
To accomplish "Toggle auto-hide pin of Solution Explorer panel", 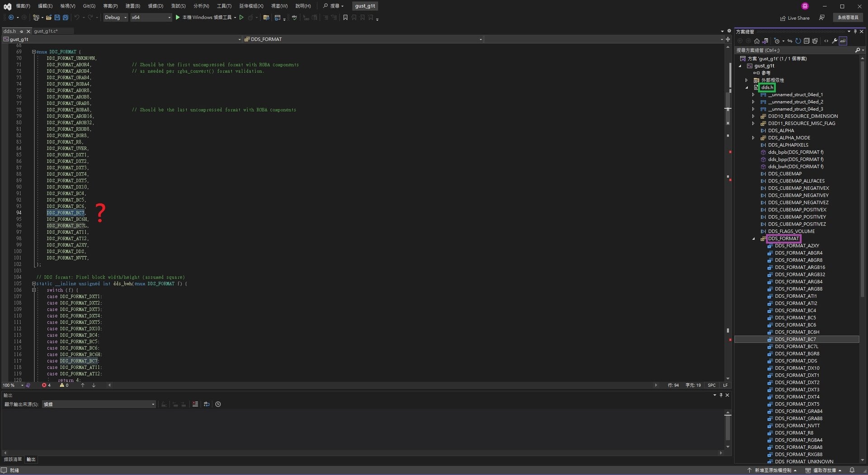I will point(855,31).
